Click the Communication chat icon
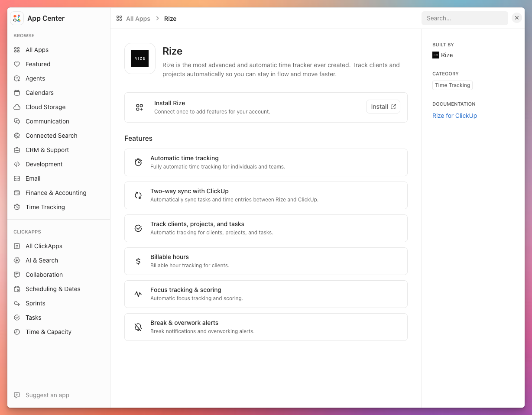Viewport: 532px width, 415px height. 17,121
